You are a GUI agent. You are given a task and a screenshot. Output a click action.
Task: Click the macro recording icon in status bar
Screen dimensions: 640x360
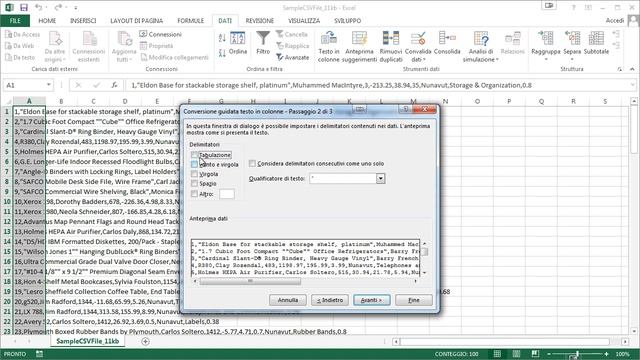point(39,354)
